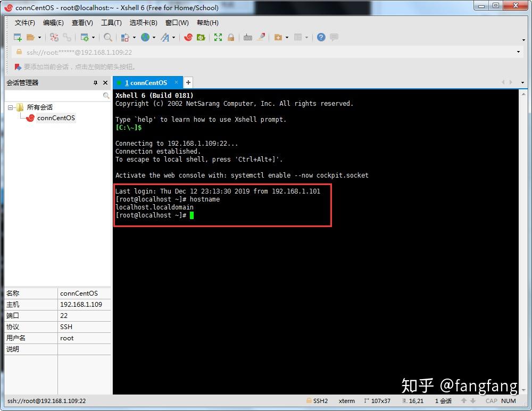The image size is (532, 411).
Task: Open the 文件(F) menu
Action: click(x=24, y=23)
